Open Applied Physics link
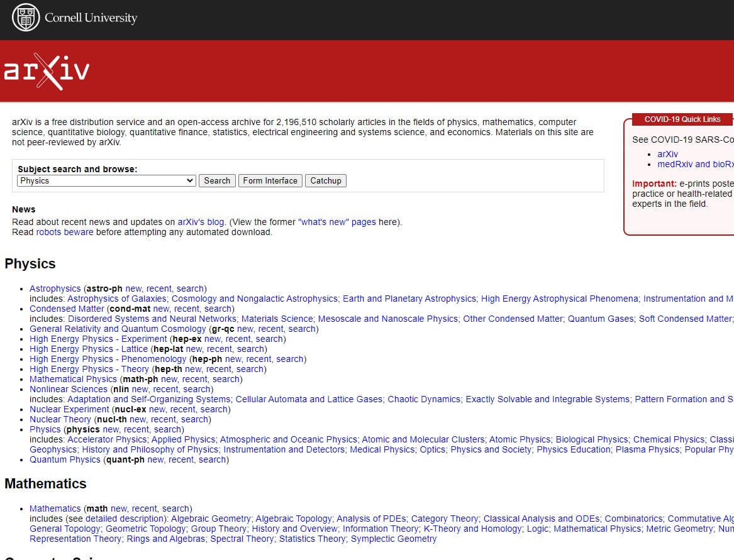Viewport: 734px width, 560px height. tap(183, 440)
